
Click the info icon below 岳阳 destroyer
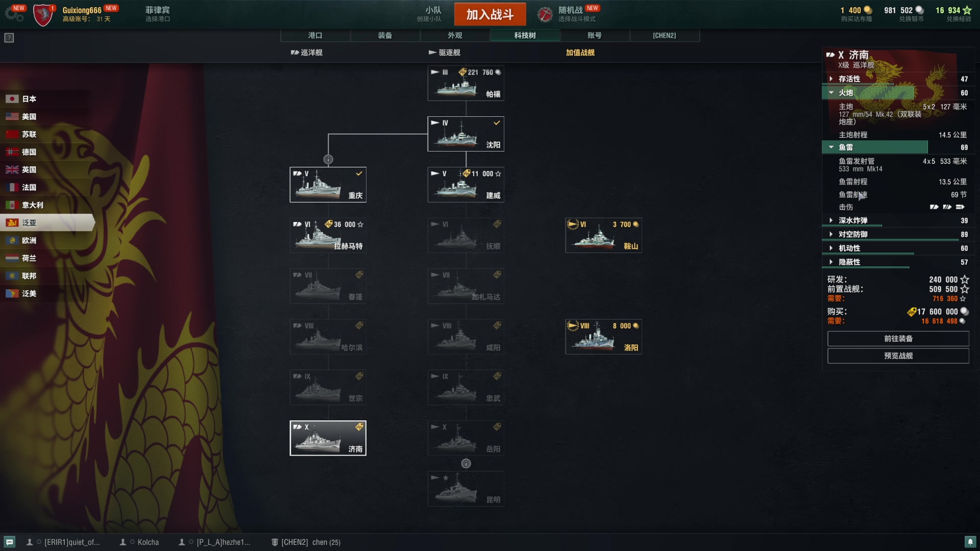point(466,463)
